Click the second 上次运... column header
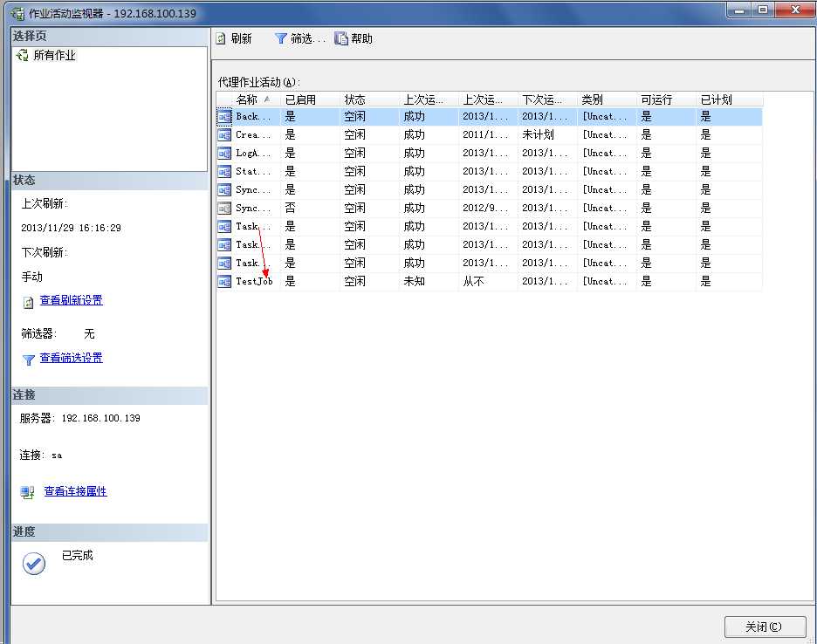The height and width of the screenshot is (644, 817). [x=488, y=99]
